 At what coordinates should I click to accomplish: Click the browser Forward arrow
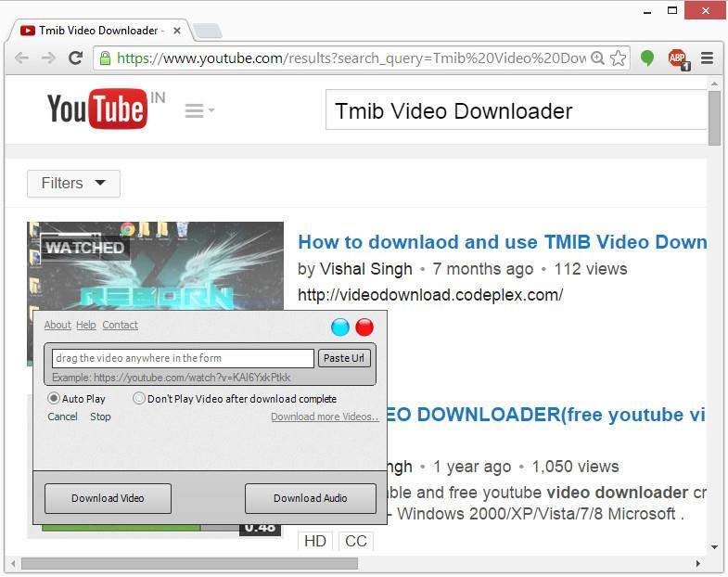click(x=48, y=58)
